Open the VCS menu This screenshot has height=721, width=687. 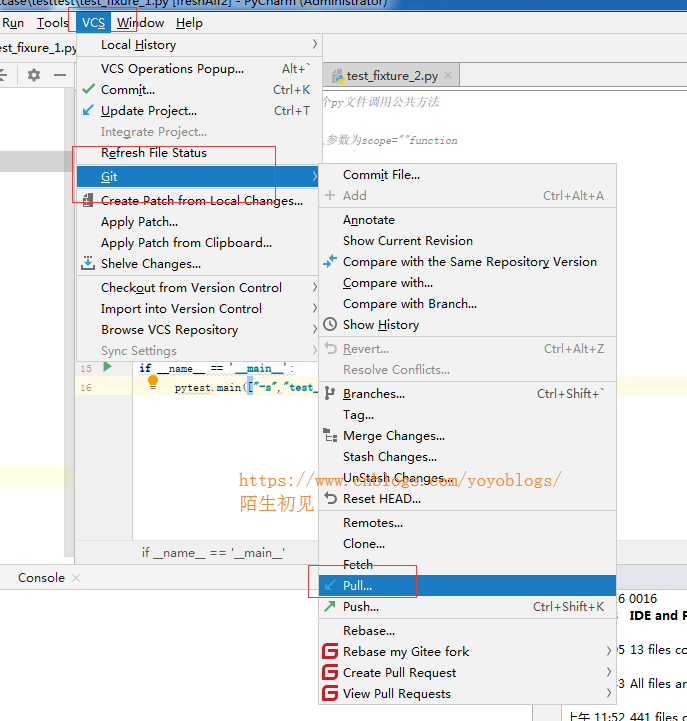coord(93,23)
